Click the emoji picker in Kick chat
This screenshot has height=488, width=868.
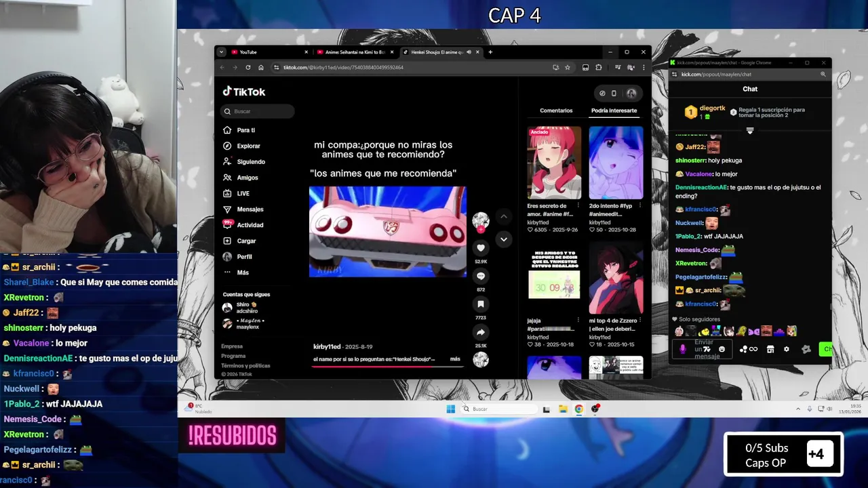[x=722, y=349]
